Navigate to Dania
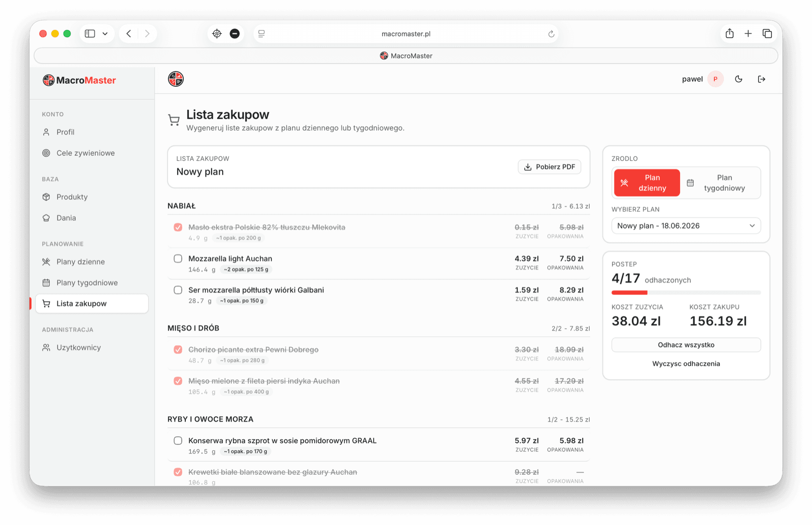 coord(92,218)
